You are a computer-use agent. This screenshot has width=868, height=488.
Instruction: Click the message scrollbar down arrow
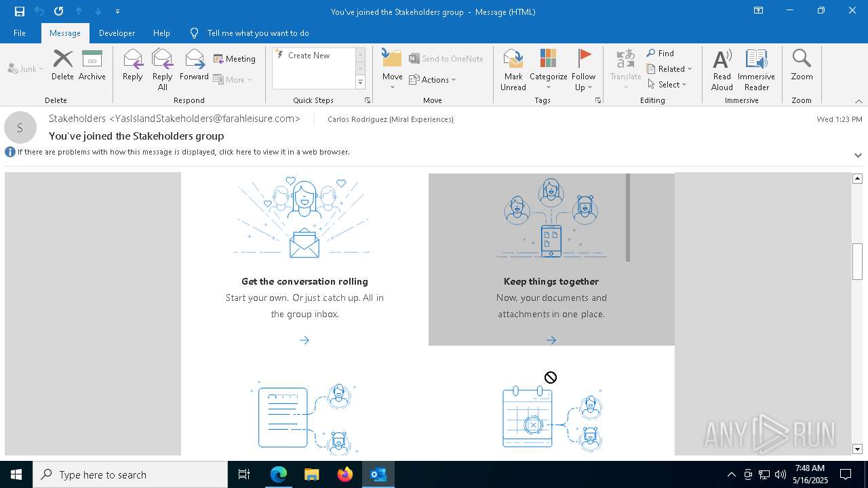coord(857,449)
